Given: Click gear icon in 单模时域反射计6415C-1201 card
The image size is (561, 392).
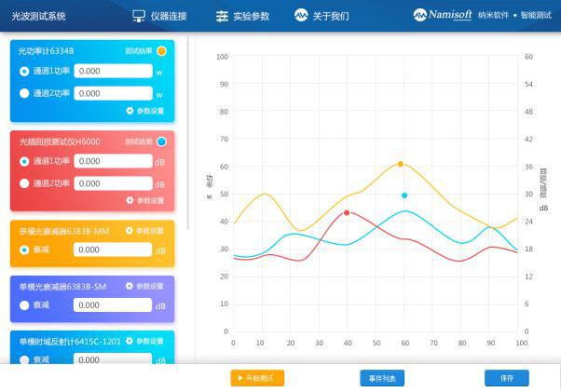Looking at the screenshot, I should [130, 342].
